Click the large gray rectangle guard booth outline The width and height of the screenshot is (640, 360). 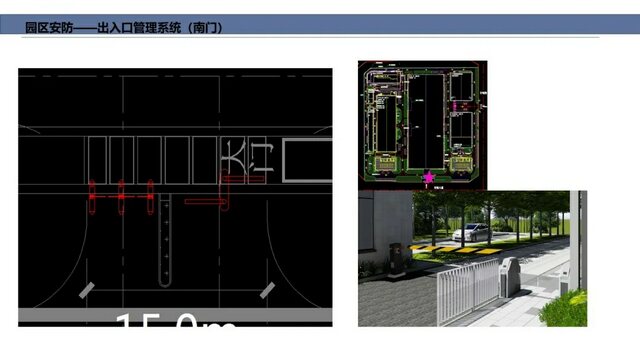tap(307, 160)
